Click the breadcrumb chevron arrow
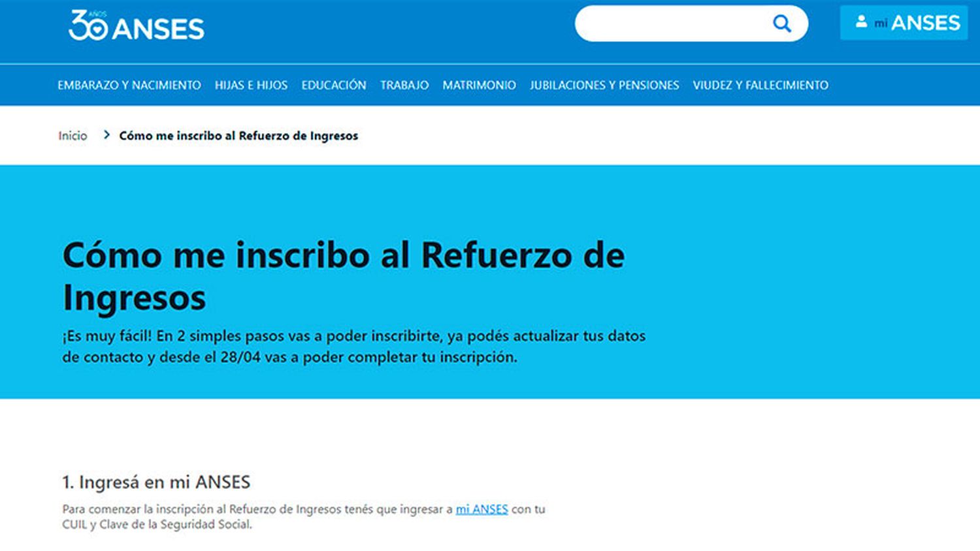The height and width of the screenshot is (551, 980). 106,135
